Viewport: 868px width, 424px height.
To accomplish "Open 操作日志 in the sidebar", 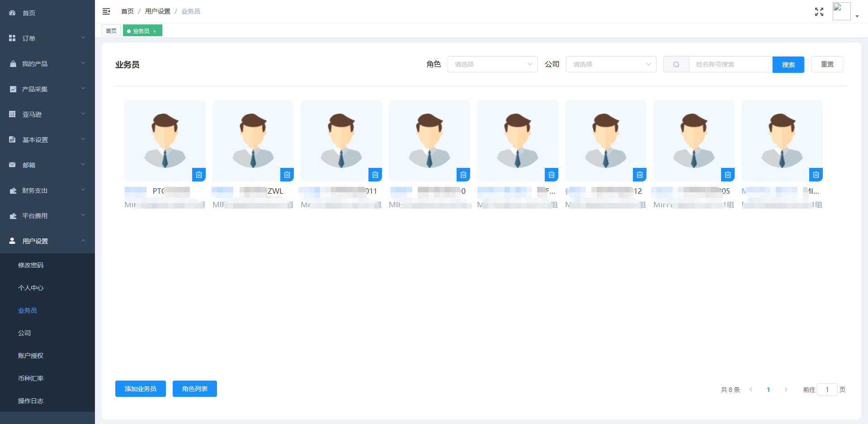I will tap(31, 401).
